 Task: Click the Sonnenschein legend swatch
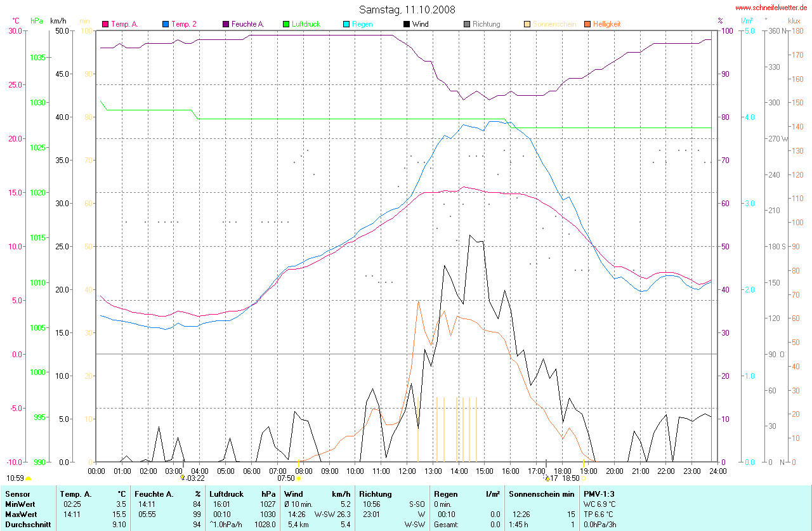coord(527,24)
